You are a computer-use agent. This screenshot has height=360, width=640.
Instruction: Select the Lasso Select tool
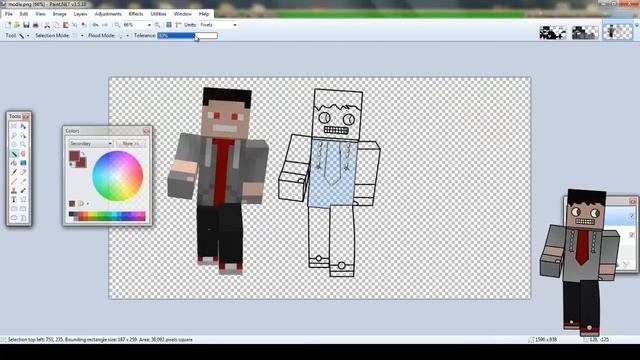[x=14, y=135]
